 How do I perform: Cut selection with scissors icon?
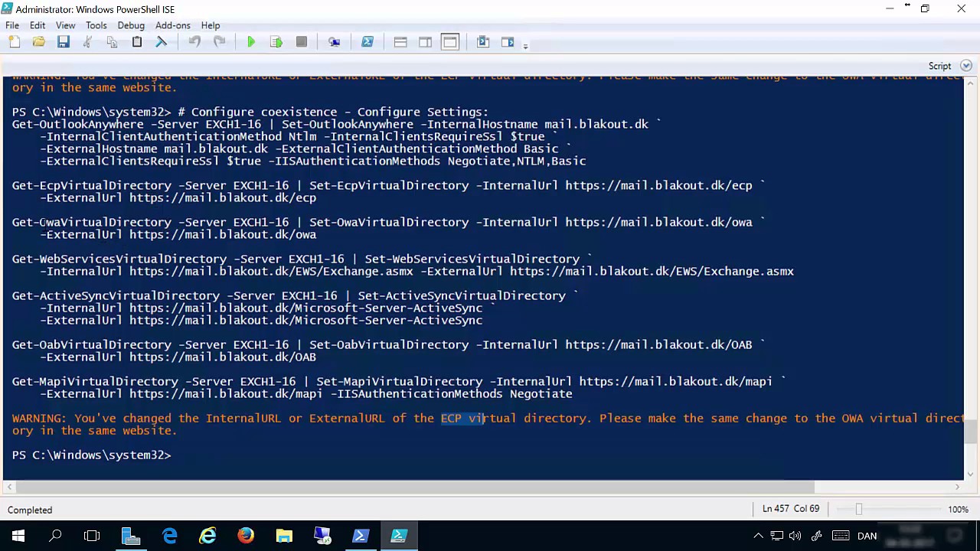click(x=87, y=42)
